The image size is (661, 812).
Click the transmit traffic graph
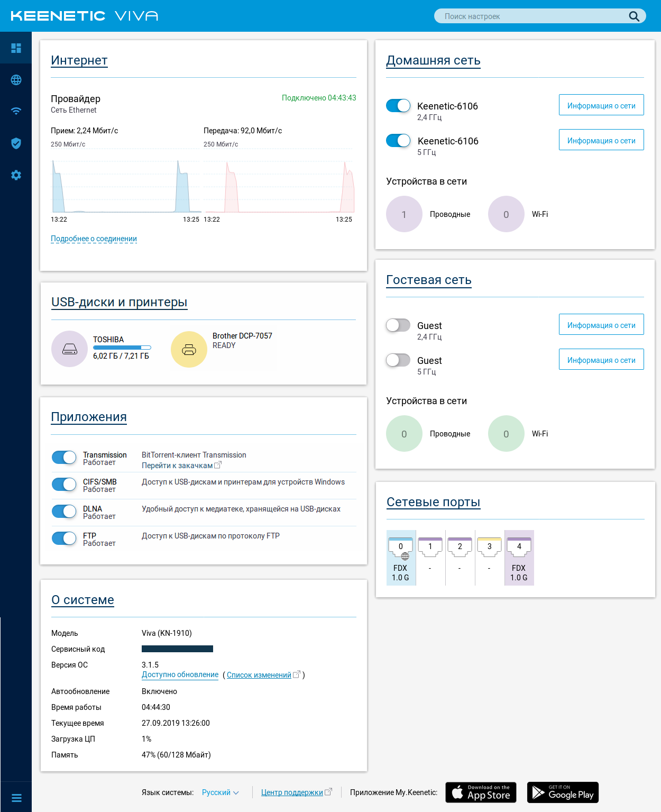279,181
